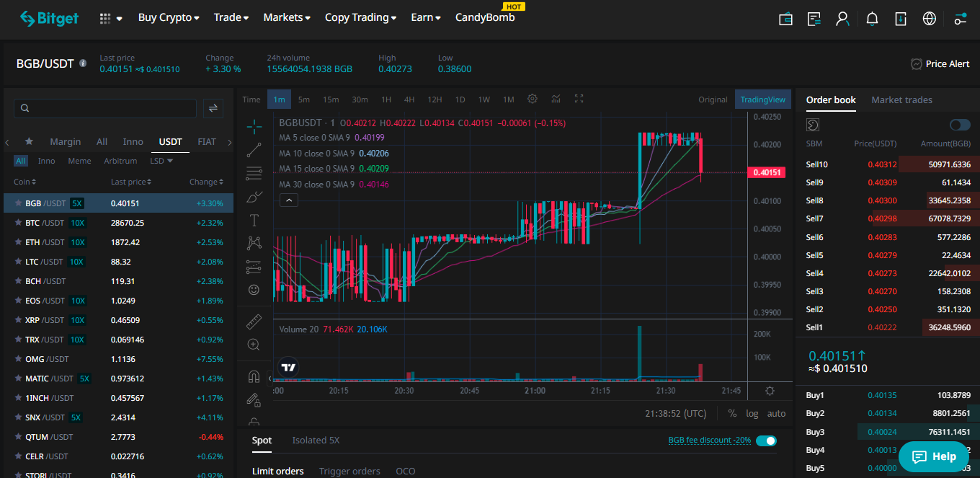
Task: Select the brush drawing tool
Action: (254, 196)
